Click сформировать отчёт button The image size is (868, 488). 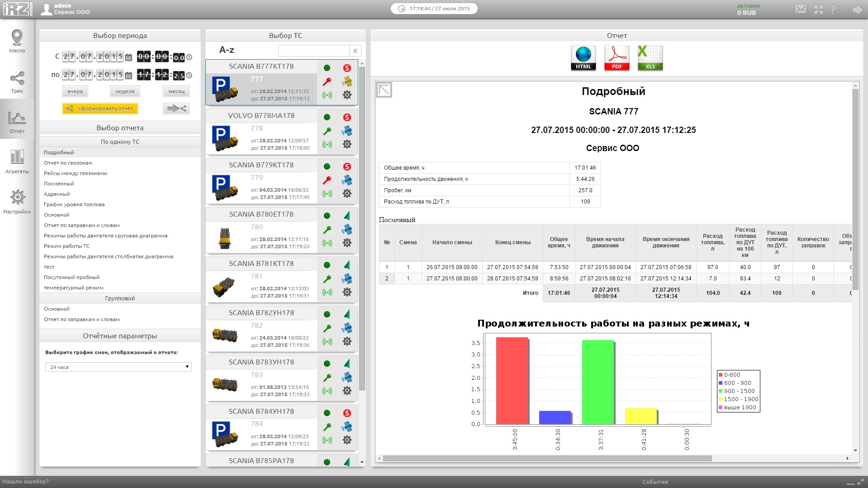(x=100, y=109)
